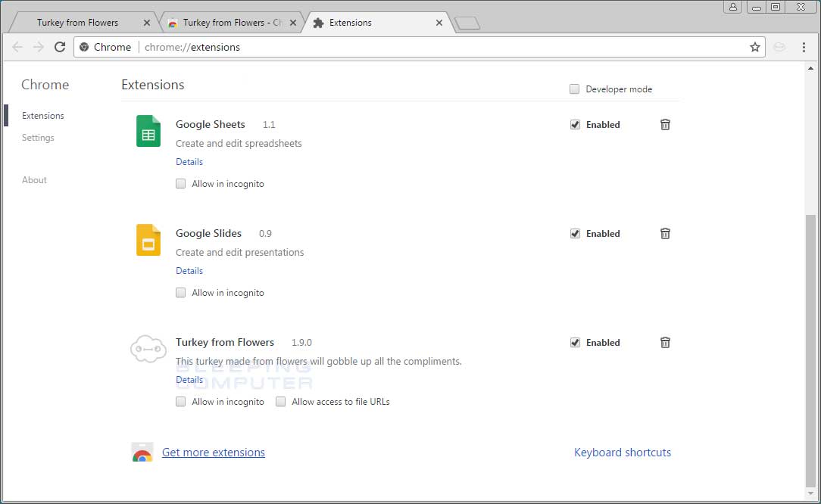The image size is (821, 504).
Task: Delete Turkey from Flowers with its trash icon
Action: point(665,342)
